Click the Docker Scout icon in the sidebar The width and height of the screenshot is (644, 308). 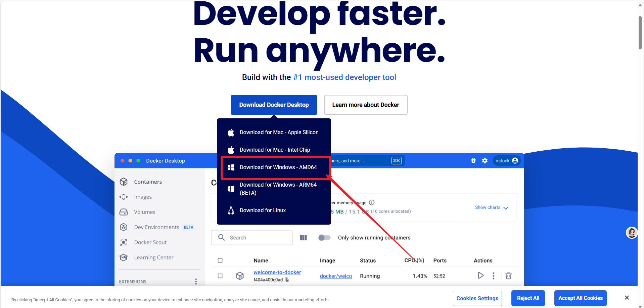(124, 242)
